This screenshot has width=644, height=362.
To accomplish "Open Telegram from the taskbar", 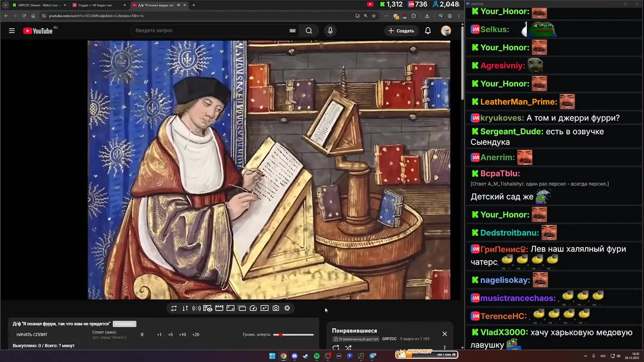I will pyautogui.click(x=372, y=356).
